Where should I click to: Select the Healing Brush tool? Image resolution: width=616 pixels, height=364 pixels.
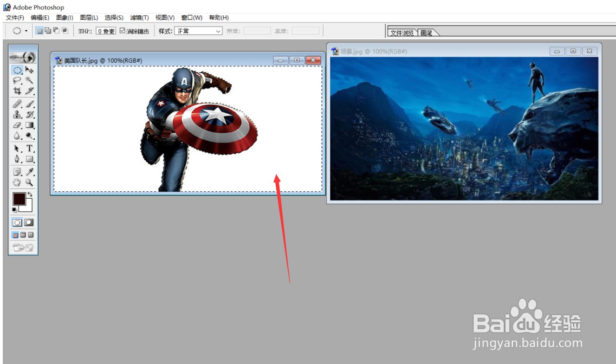click(x=17, y=104)
